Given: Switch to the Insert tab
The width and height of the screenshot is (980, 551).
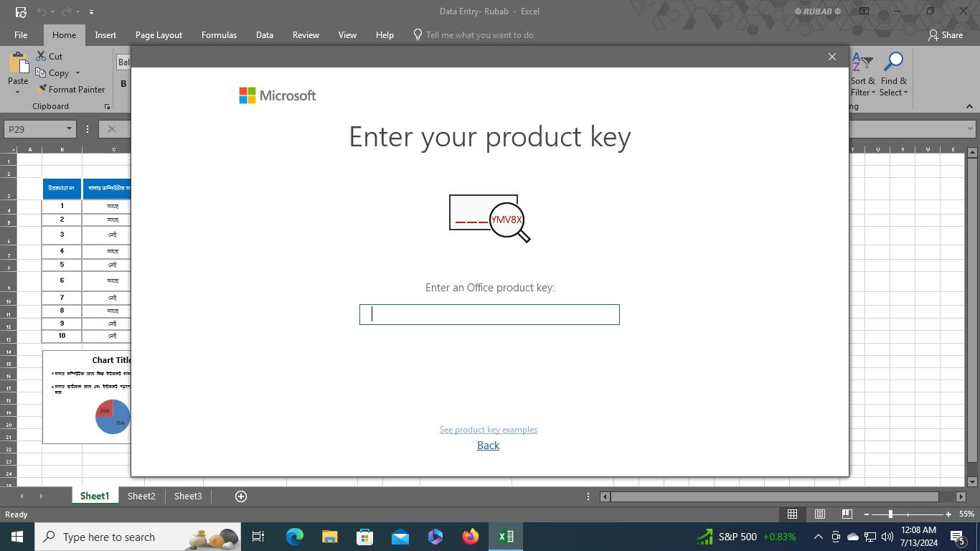Looking at the screenshot, I should [105, 34].
